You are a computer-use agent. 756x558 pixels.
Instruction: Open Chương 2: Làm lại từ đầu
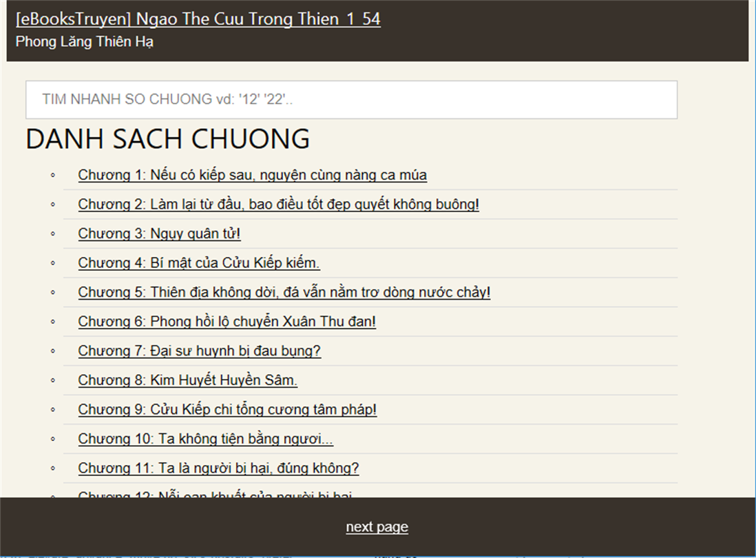tap(278, 205)
